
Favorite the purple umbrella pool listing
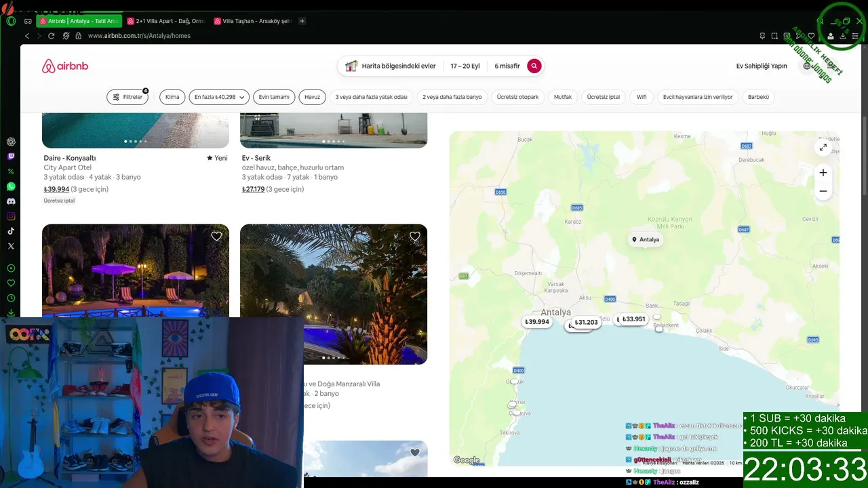pyautogui.click(x=216, y=237)
